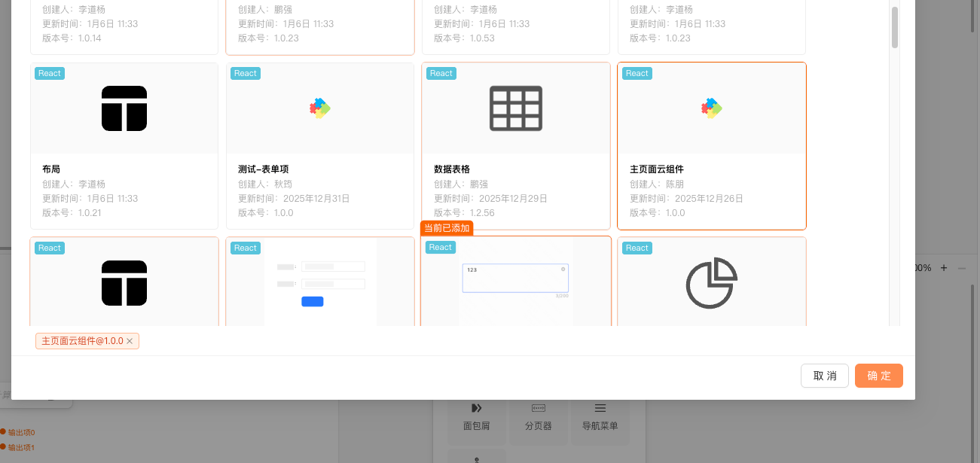Click the form preview thumbnail with blue button
The height and width of the screenshot is (463, 980).
click(x=320, y=283)
